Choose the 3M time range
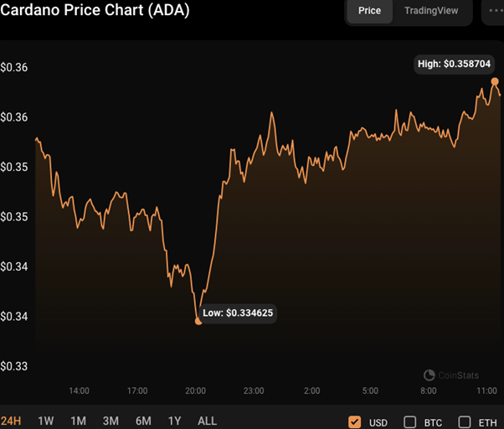 coord(111,421)
